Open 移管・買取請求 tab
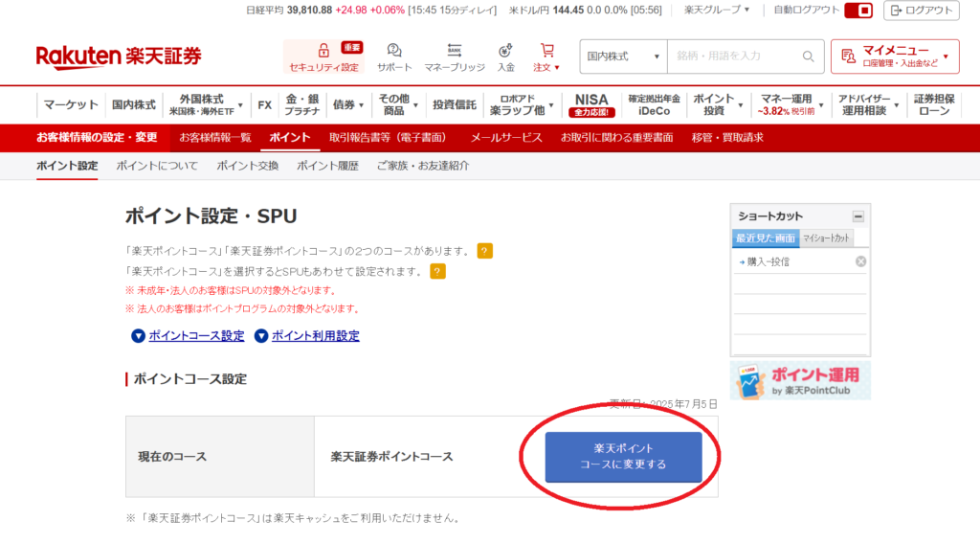This screenshot has width=980, height=544. (727, 138)
